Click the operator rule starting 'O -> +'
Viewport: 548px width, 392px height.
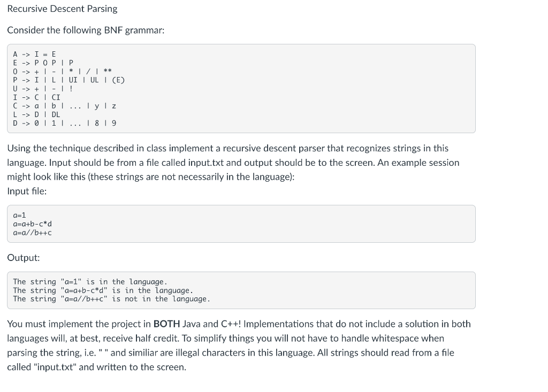[x=62, y=71]
